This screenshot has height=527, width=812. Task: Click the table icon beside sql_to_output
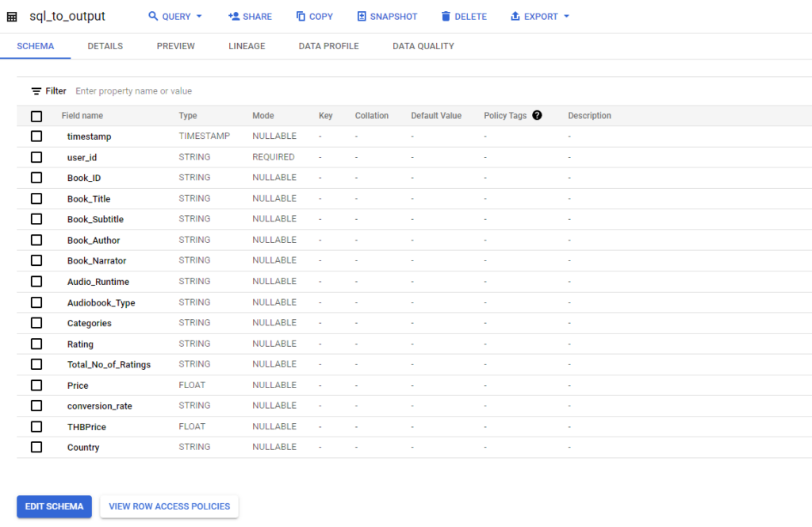click(12, 17)
